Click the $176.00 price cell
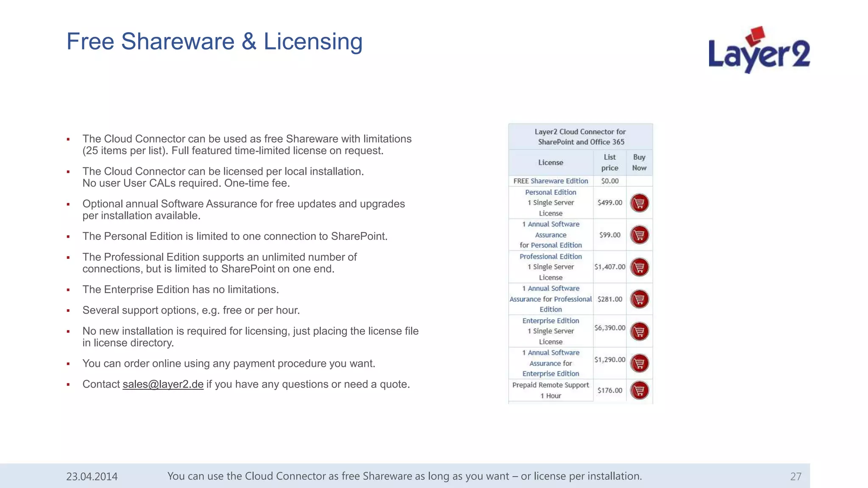The width and height of the screenshot is (868, 488). click(609, 390)
